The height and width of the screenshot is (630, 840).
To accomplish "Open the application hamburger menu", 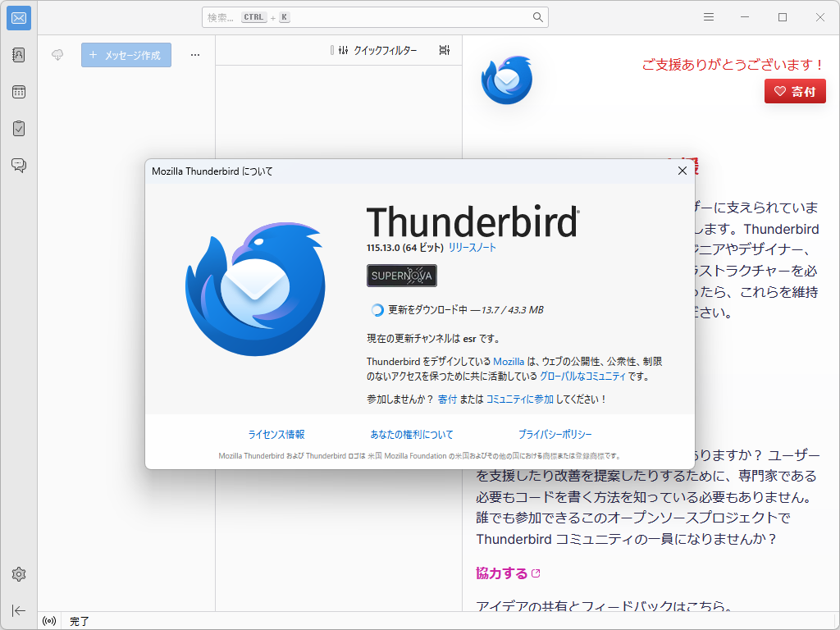I will click(708, 16).
